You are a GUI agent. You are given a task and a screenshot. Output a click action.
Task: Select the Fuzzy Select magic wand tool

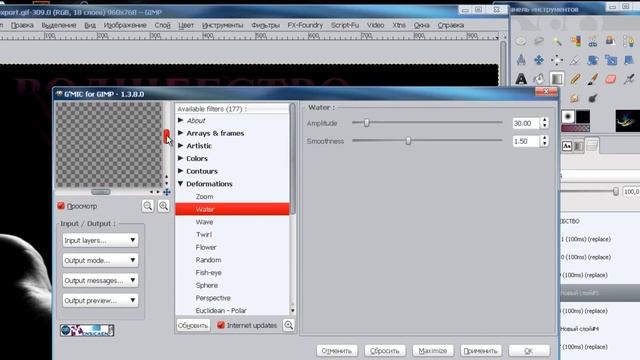557,41
